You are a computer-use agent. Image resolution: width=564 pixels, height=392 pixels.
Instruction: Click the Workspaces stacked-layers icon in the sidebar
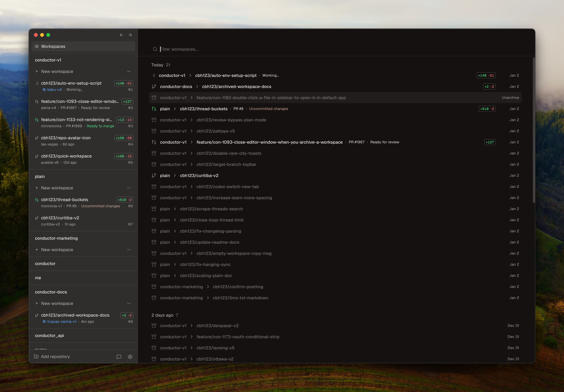[37, 46]
